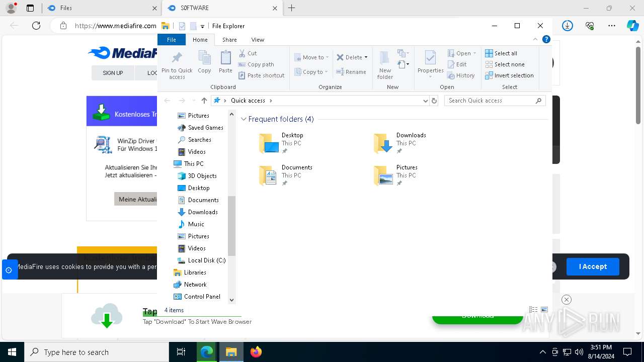Switch to the Files browser tab
The image size is (644, 362).
(101, 8)
